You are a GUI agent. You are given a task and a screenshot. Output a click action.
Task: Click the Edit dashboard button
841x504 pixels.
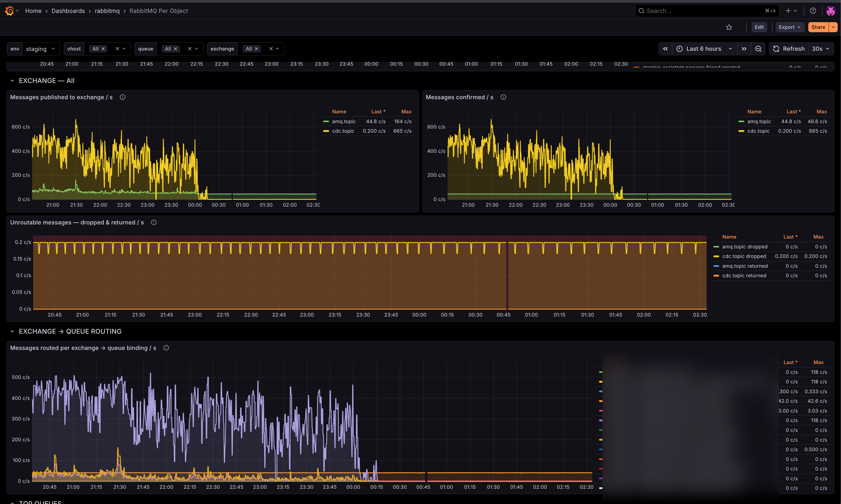tap(759, 27)
